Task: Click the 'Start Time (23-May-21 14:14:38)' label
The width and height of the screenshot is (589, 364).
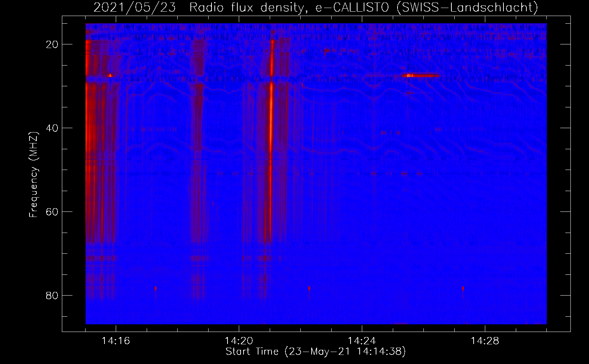Action: tap(316, 352)
